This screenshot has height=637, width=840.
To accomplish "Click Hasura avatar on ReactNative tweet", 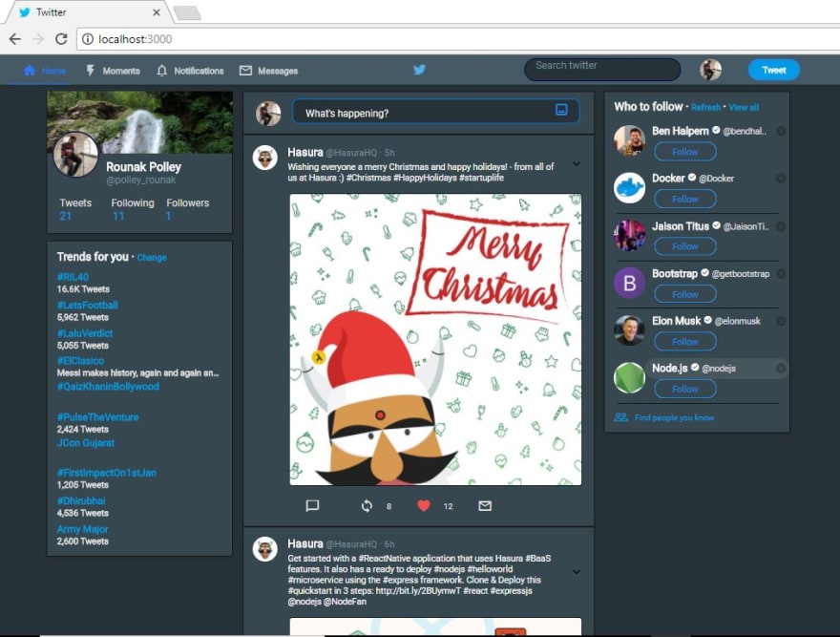I will pos(264,548).
